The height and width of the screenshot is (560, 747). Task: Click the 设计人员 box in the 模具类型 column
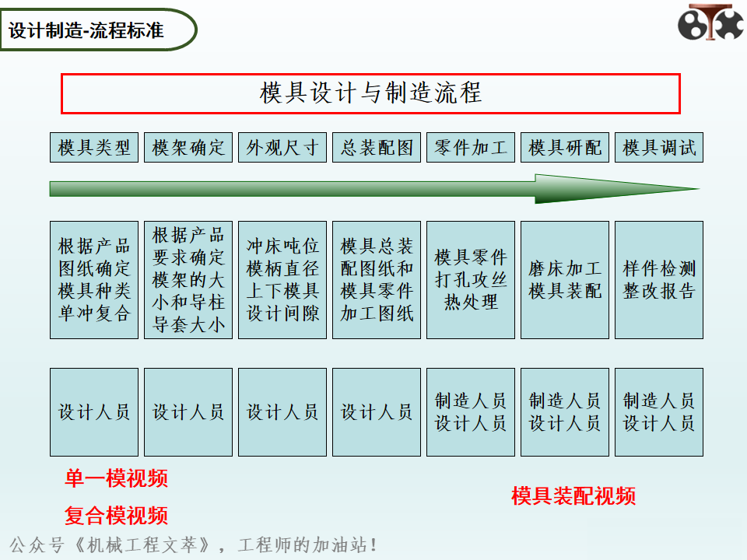coord(94,412)
